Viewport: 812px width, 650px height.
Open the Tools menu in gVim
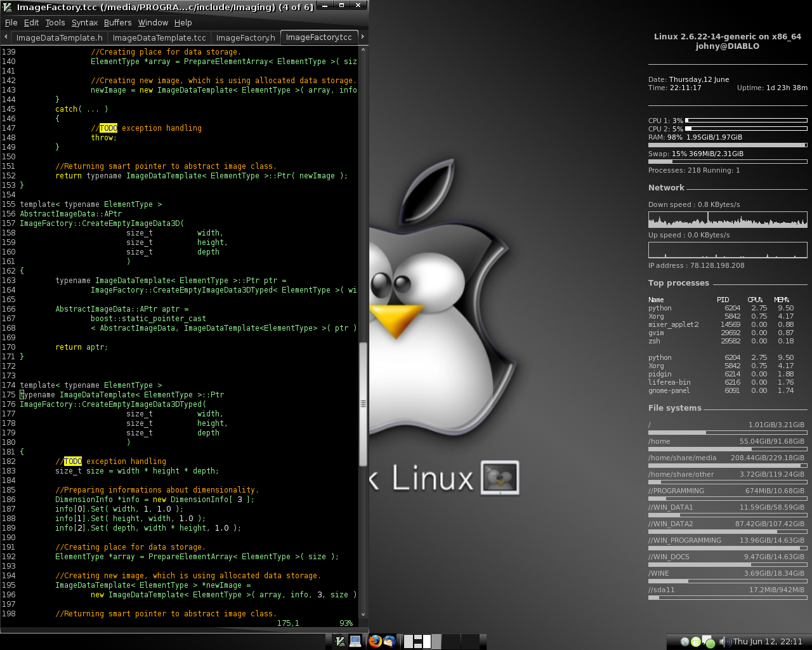[x=55, y=22]
